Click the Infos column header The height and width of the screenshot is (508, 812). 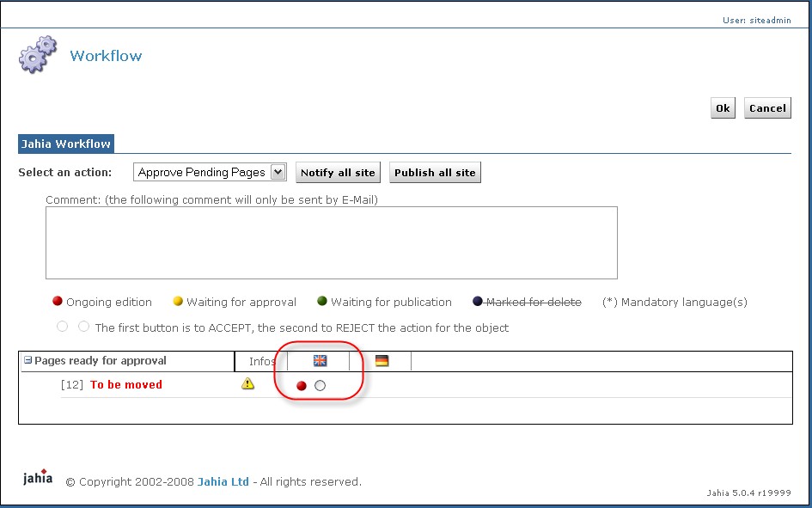pyautogui.click(x=261, y=362)
